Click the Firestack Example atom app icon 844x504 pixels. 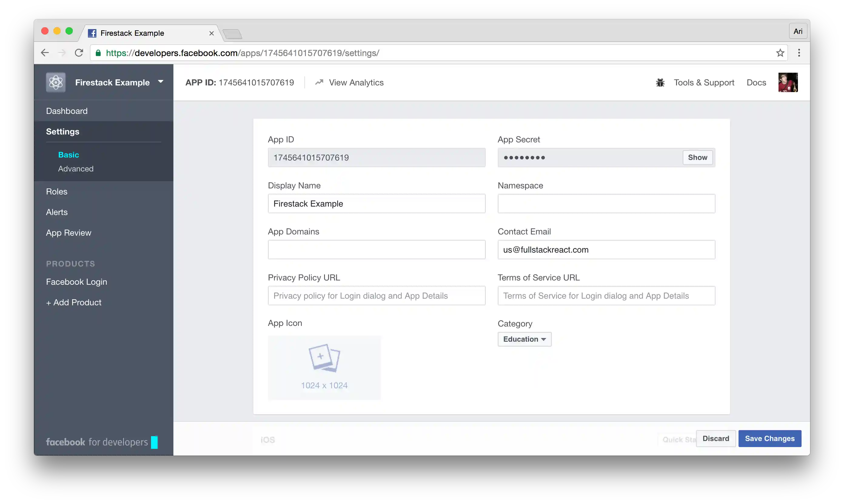56,82
